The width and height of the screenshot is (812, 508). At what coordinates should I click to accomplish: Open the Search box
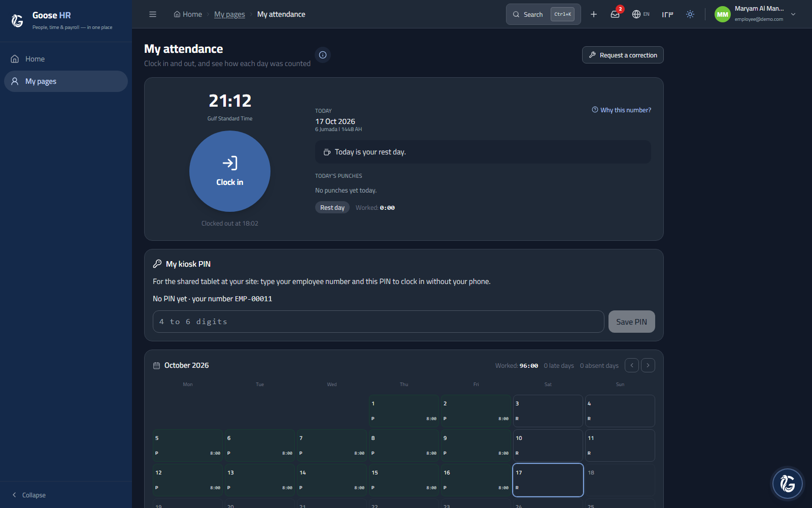click(544, 14)
